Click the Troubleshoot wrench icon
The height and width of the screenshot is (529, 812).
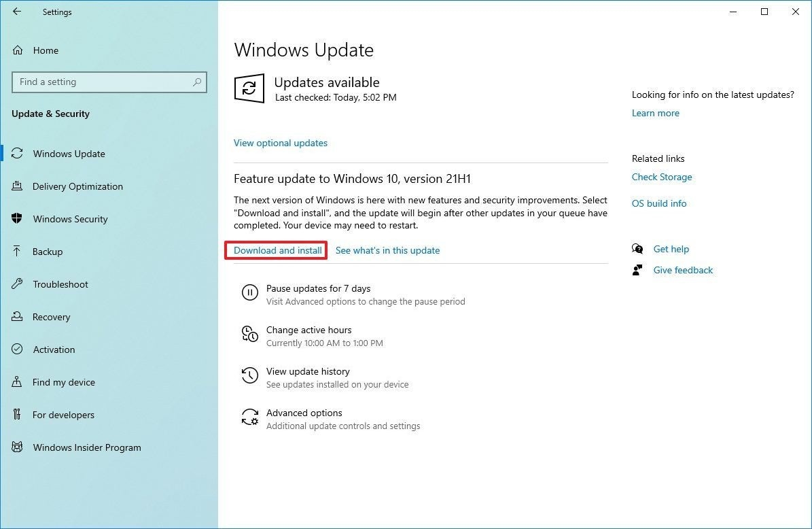coord(17,284)
